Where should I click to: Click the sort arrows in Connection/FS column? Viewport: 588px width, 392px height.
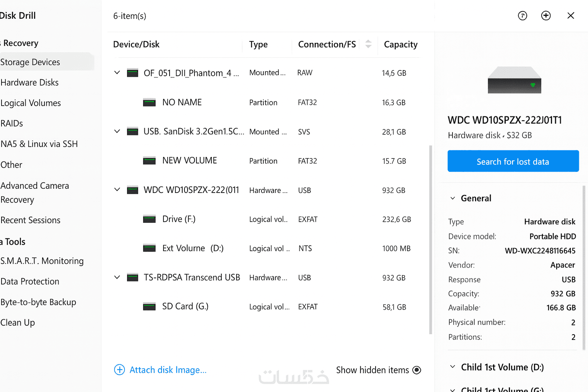point(368,44)
